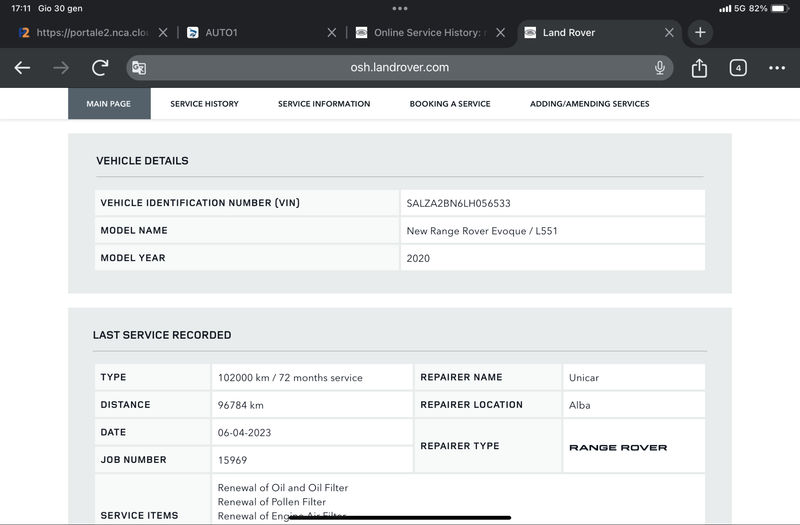
Task: Click the VEHICLE DETAILS heading
Action: coord(142,161)
